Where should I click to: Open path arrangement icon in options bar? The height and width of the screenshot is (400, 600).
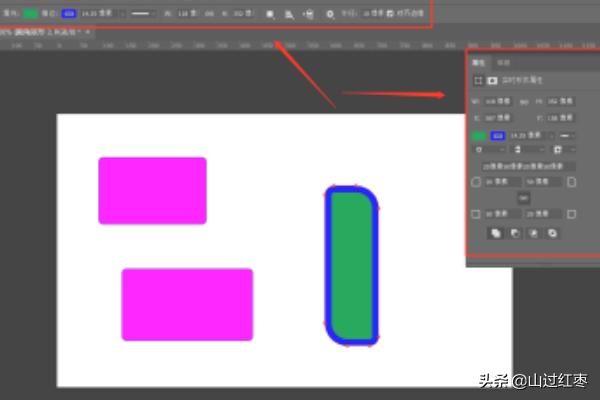[x=307, y=14]
